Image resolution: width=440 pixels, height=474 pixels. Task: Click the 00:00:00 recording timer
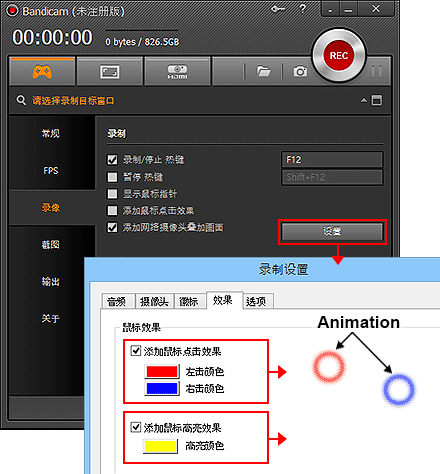[x=52, y=37]
